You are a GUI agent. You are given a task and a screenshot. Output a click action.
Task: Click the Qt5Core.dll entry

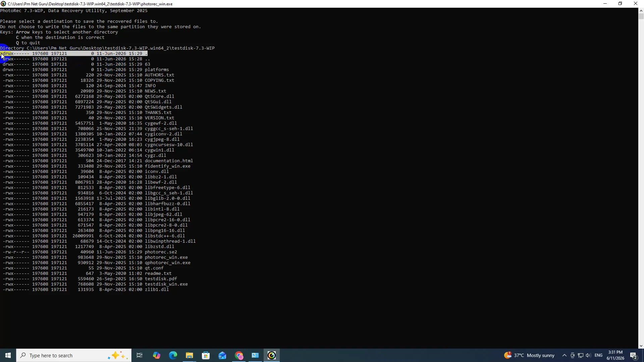coord(89,97)
